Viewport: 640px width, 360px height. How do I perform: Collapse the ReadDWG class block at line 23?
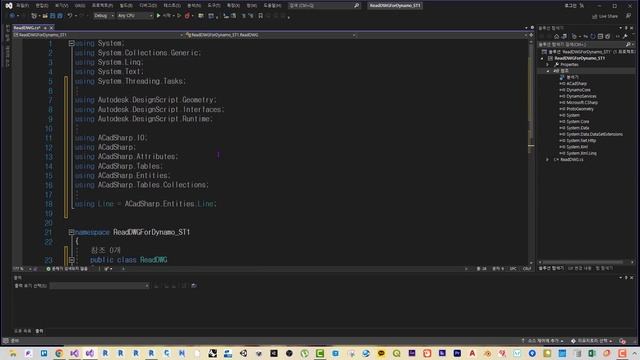[x=71, y=260]
